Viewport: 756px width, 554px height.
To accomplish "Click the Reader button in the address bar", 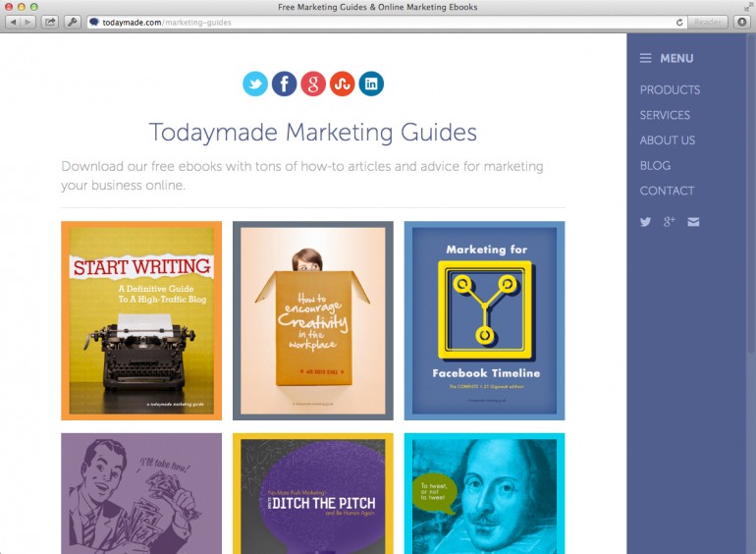I will 707,23.
